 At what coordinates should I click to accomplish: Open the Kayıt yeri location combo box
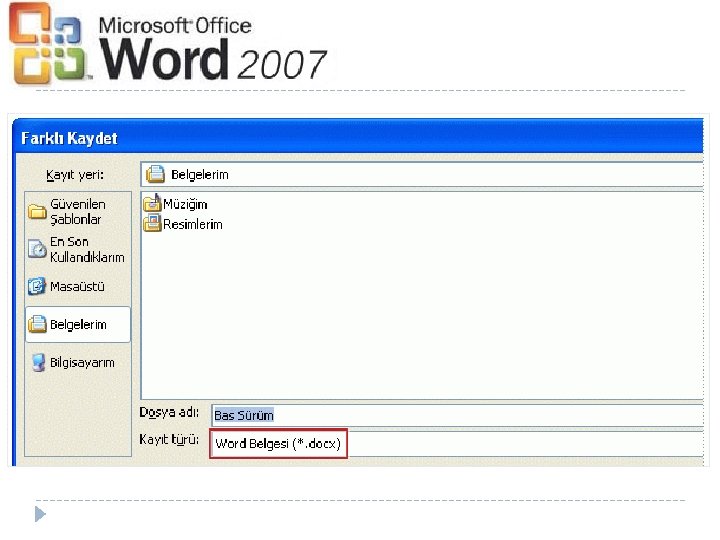[422, 174]
